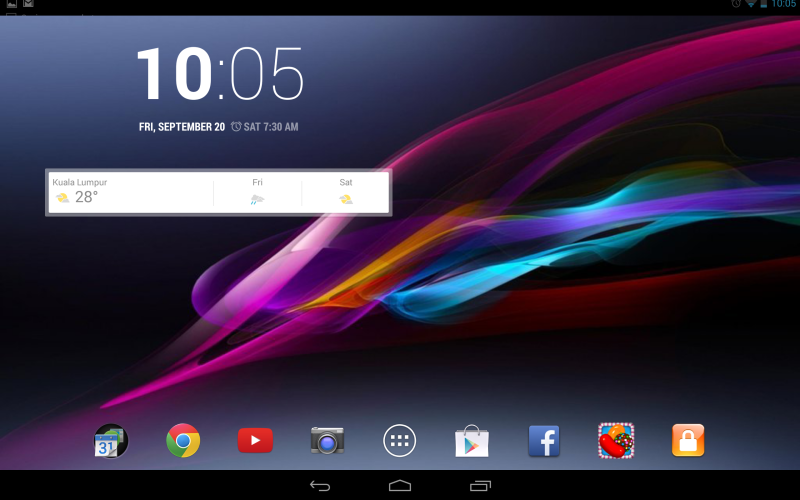This screenshot has height=500, width=800.
Task: View the Sat forecast in weather widget
Action: [x=345, y=192]
